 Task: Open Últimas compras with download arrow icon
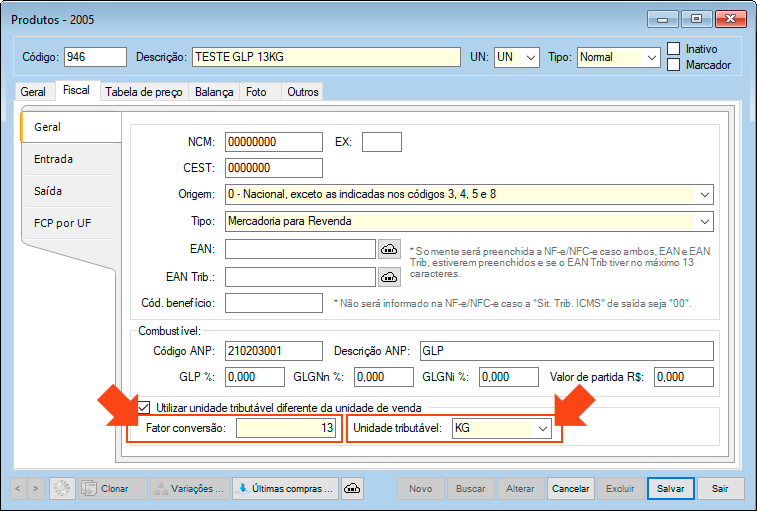[285, 489]
